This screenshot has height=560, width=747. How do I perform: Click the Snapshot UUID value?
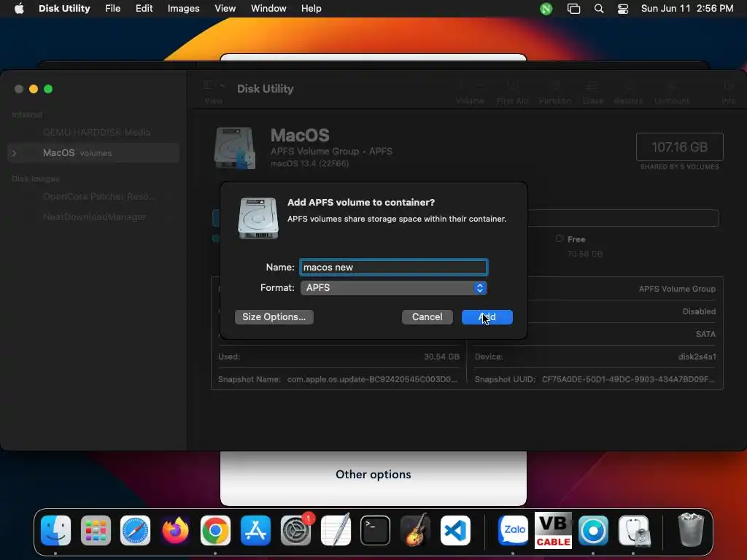pyautogui.click(x=628, y=379)
